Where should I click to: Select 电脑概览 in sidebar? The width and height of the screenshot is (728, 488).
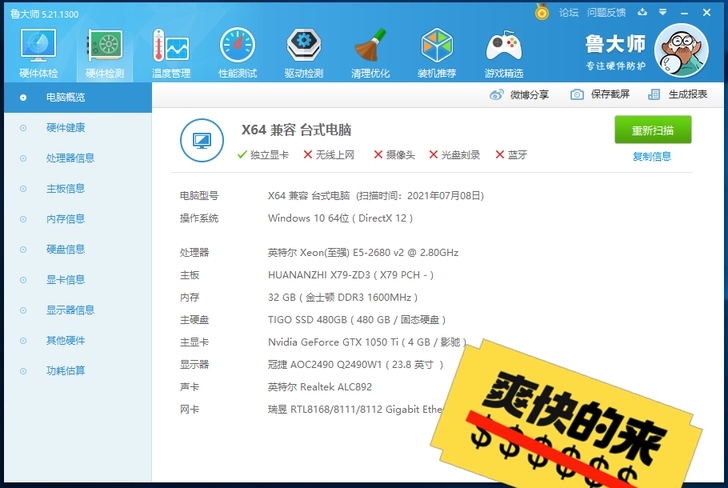pyautogui.click(x=78, y=98)
